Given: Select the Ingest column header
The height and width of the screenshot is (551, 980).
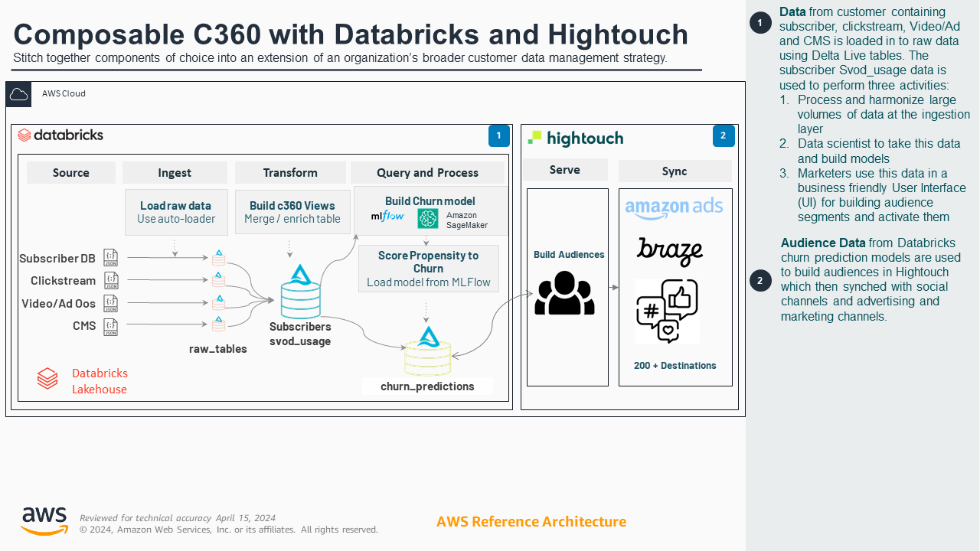Looking at the screenshot, I should pyautogui.click(x=175, y=173).
